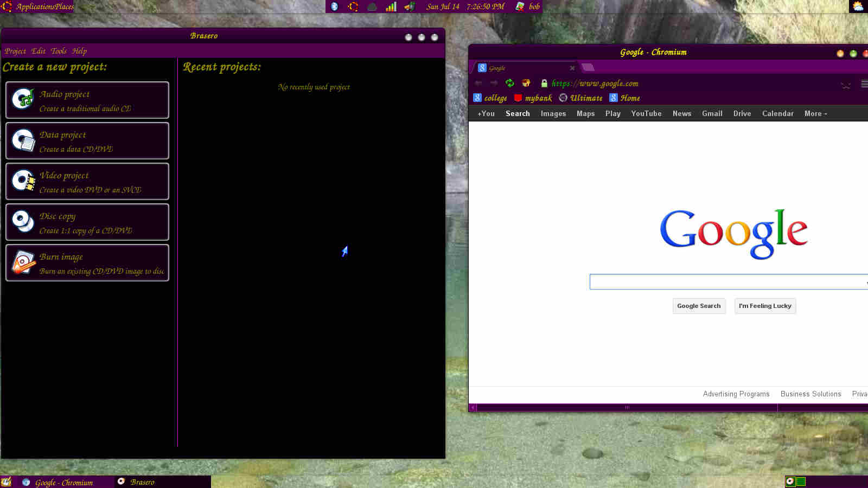The height and width of the screenshot is (488, 868).
Task: Click the I'm Feeling Lucky button
Action: (x=765, y=306)
